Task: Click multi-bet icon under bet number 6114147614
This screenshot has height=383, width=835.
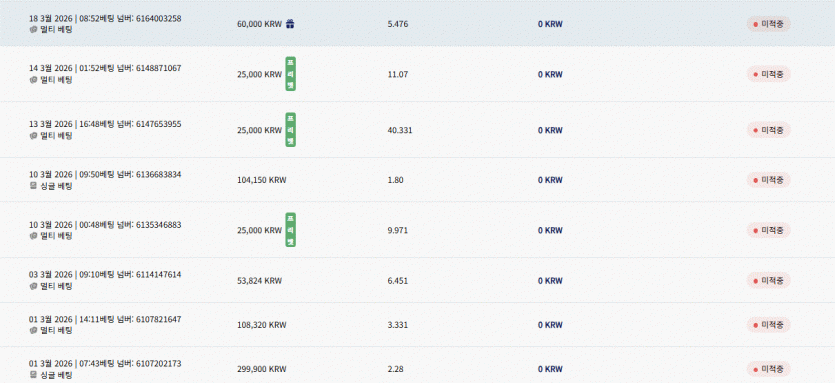Action: 33,286
